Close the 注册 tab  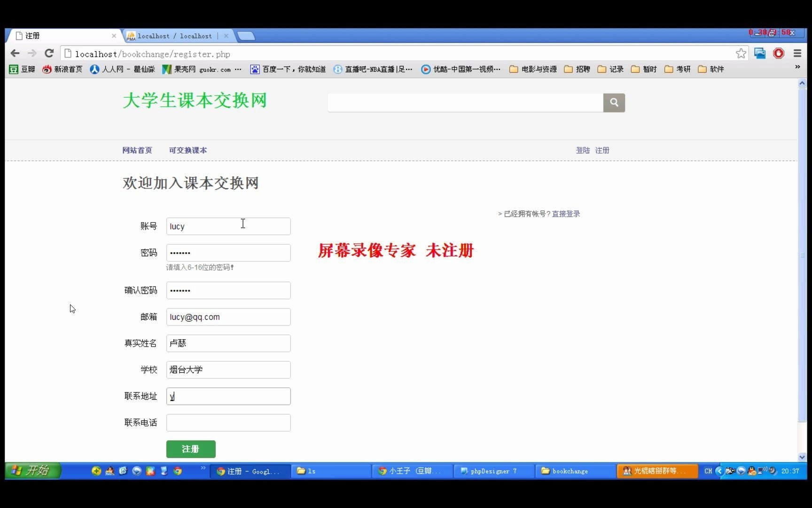tap(114, 36)
